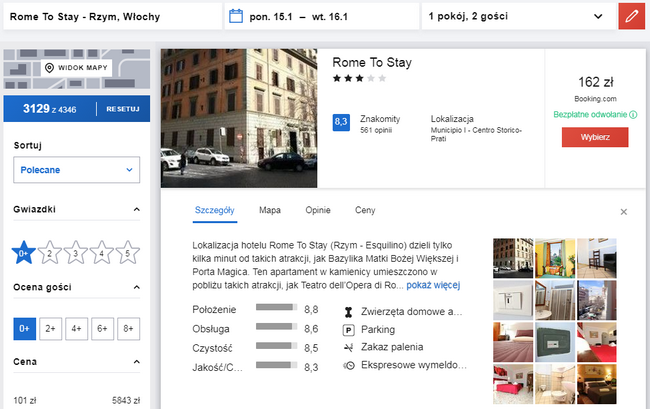Open the Widok Mapy map view

[77, 68]
